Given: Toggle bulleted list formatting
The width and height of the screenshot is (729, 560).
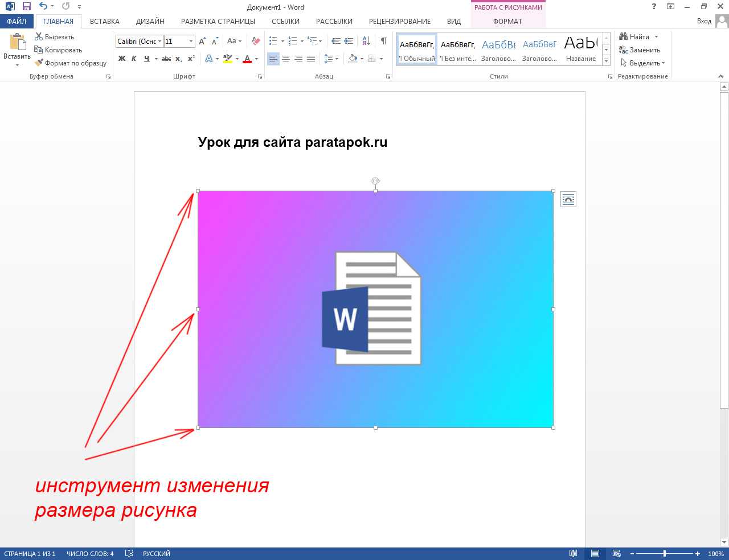Looking at the screenshot, I should [272, 40].
